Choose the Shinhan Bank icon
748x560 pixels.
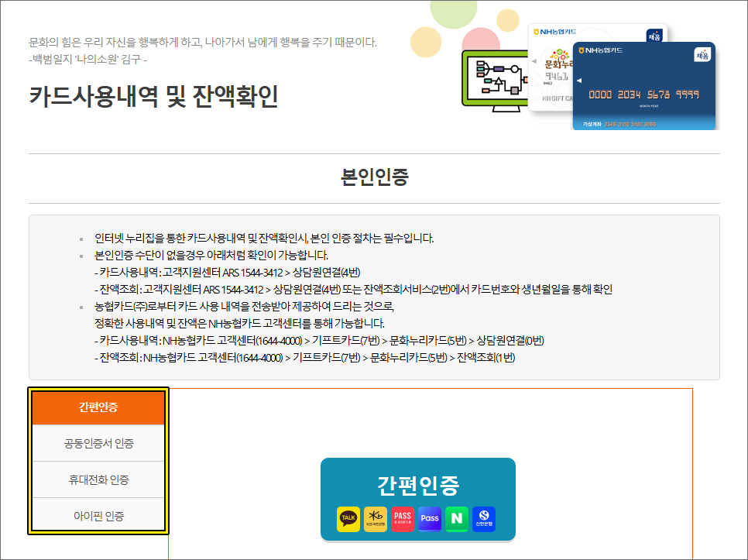484,518
